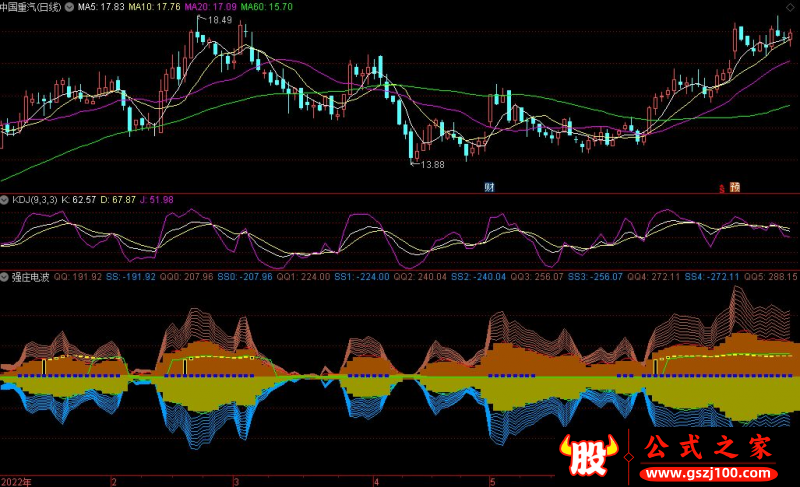The height and width of the screenshot is (487, 800).
Task: Click the MA10: 17.76 value
Action: 155,7
